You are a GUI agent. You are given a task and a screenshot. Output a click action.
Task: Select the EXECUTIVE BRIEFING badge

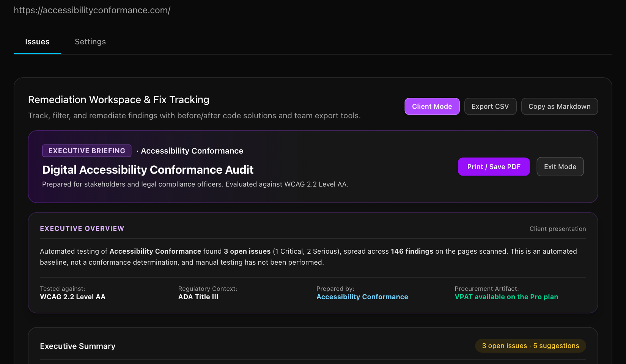(x=87, y=151)
